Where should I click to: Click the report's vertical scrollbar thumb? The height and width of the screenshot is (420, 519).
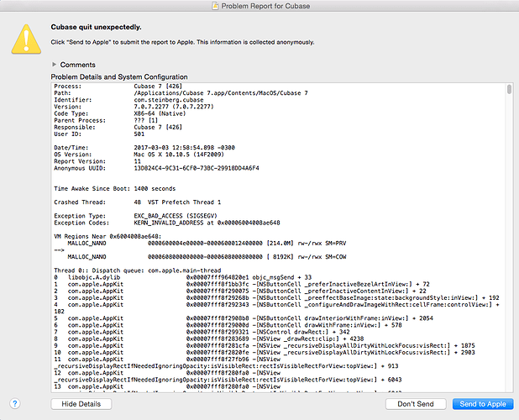pos(509,89)
